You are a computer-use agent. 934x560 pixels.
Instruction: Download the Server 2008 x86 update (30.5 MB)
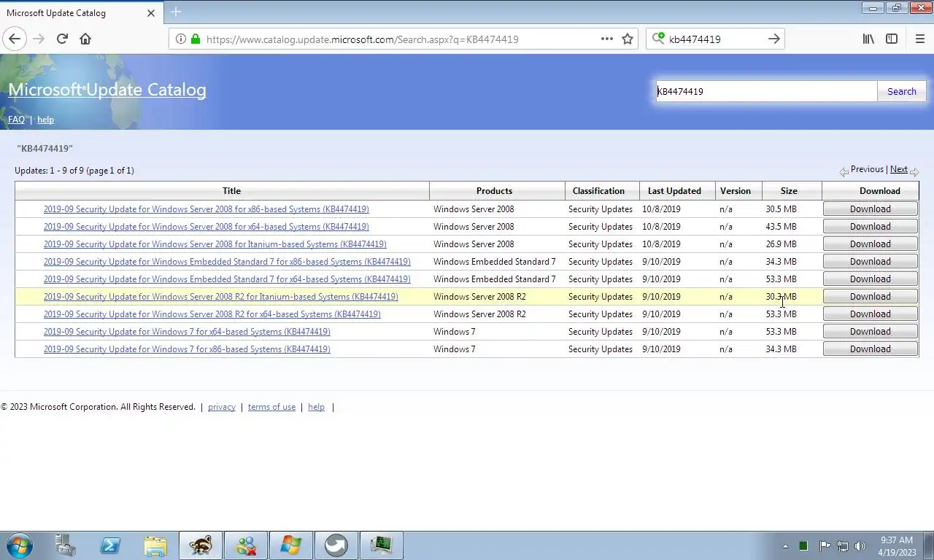870,209
